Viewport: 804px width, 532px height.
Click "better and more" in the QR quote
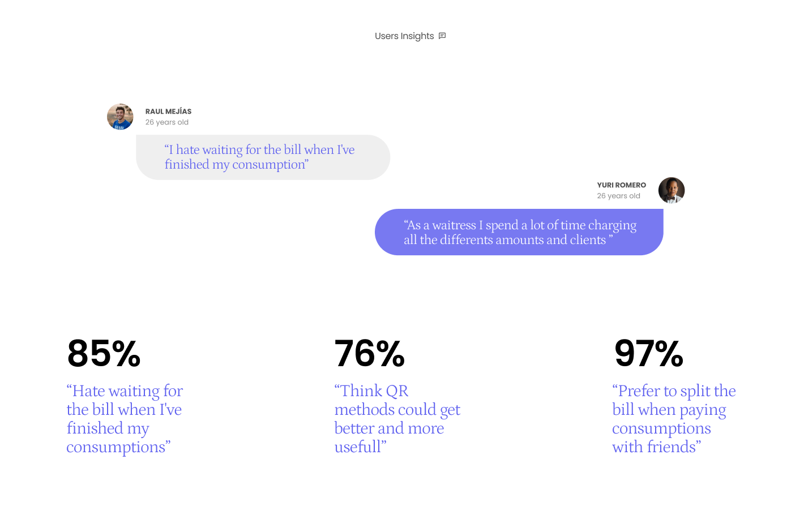pos(389,428)
